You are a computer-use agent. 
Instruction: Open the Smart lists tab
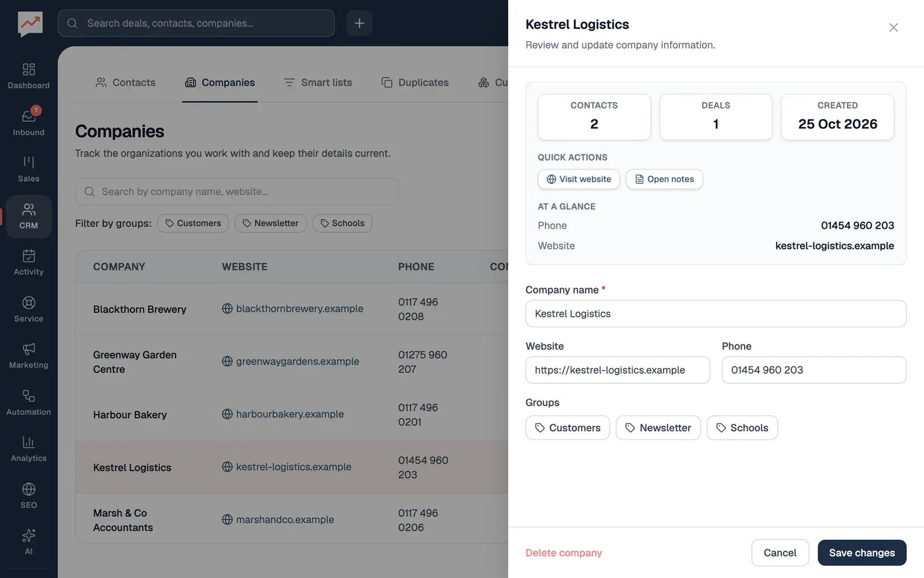318,82
